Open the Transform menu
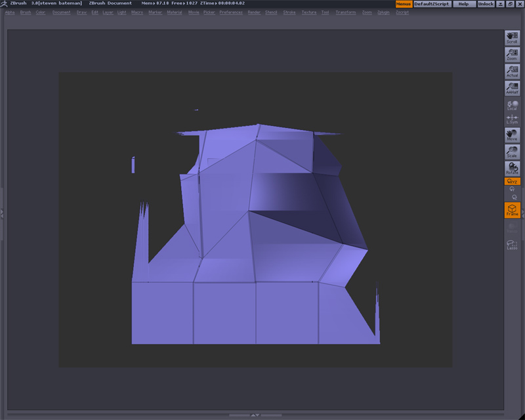 [x=347, y=12]
